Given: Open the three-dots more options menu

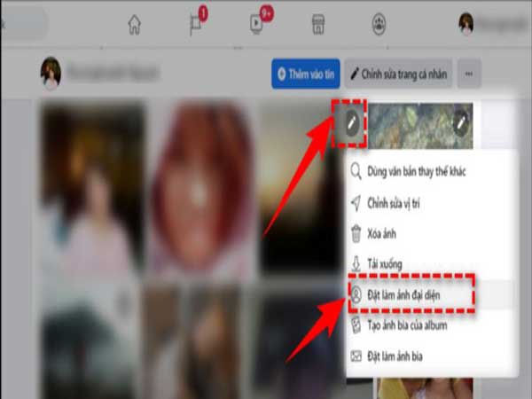Looking at the screenshot, I should coord(468,74).
